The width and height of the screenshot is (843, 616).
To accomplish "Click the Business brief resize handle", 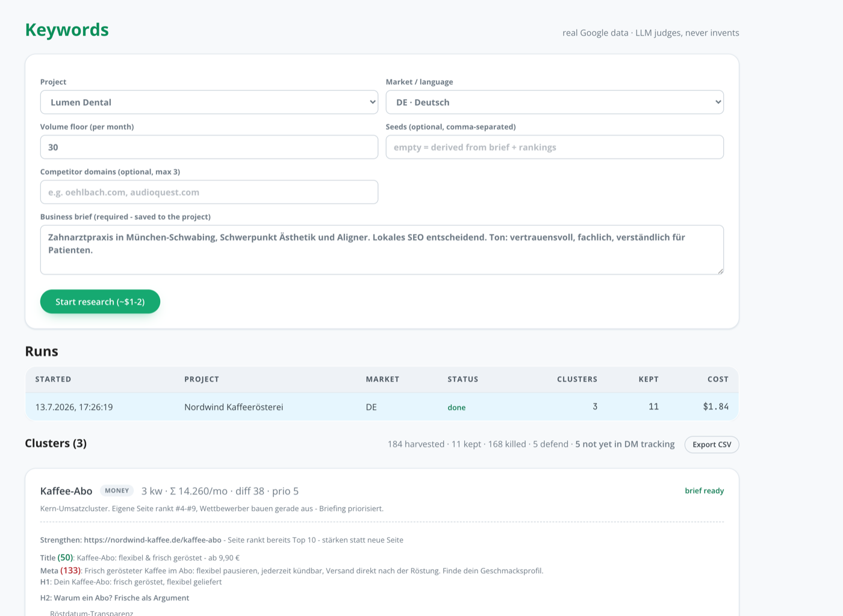I will [x=720, y=271].
